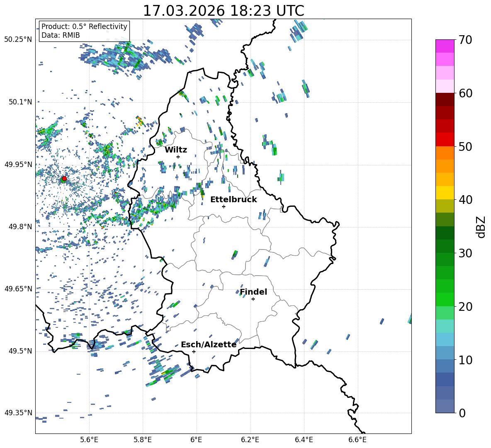Click the 50.25°N latitude tick label
This screenshot has height=448, width=491.
tap(18, 40)
